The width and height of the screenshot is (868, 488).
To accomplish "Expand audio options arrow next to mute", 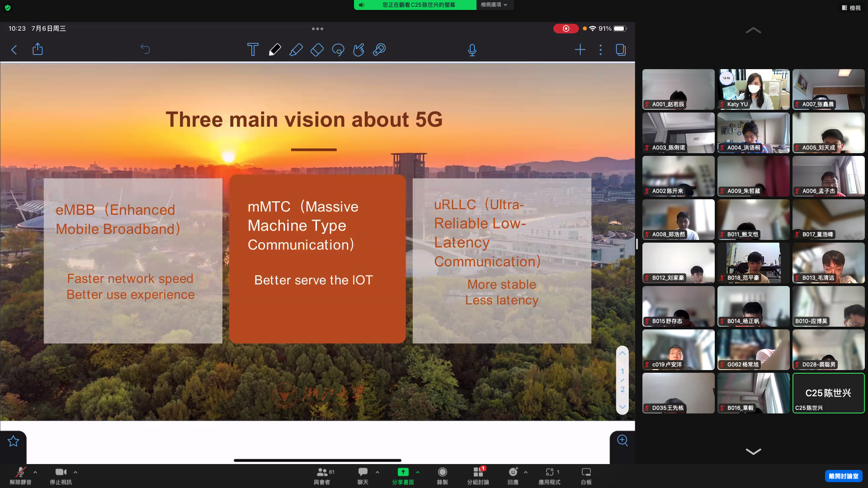I will tap(35, 472).
